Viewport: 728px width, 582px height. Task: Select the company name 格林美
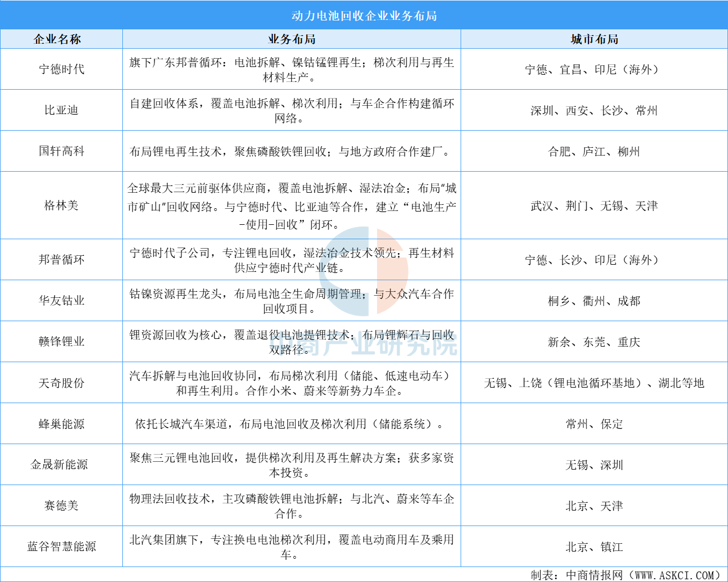(61, 205)
